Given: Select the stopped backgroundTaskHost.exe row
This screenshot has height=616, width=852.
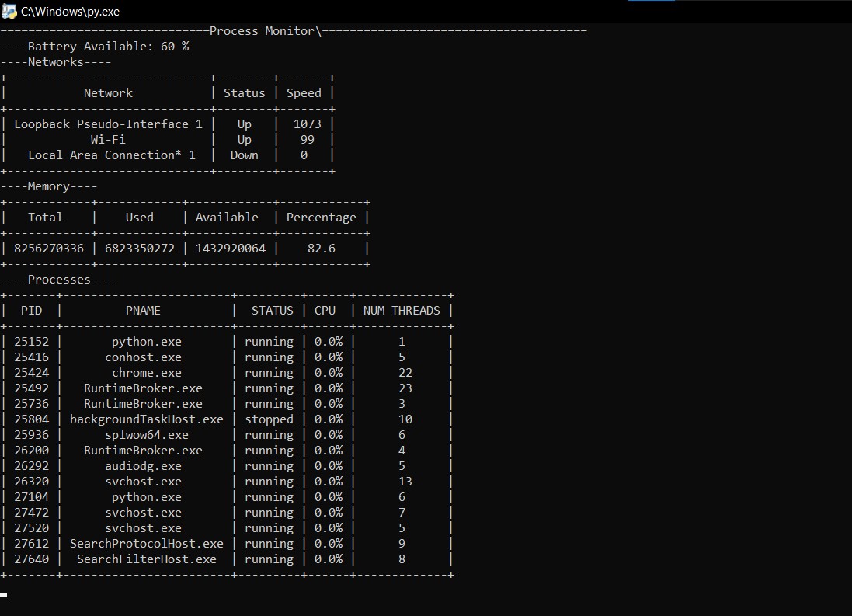Looking at the screenshot, I should tap(146, 419).
